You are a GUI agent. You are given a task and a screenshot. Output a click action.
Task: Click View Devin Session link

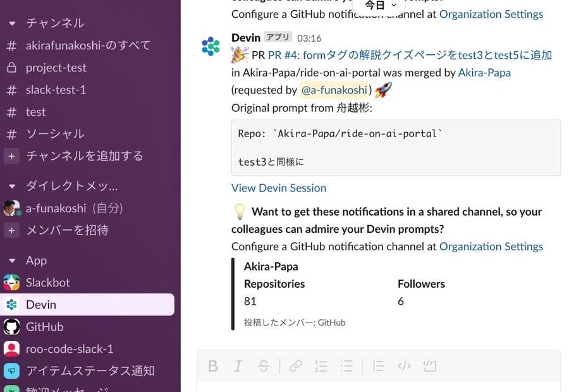coord(279,188)
